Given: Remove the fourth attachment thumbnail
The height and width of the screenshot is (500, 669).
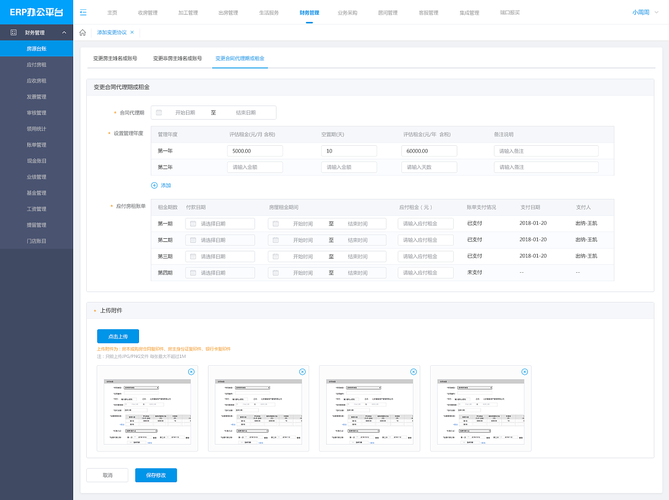Looking at the screenshot, I should (x=524, y=372).
